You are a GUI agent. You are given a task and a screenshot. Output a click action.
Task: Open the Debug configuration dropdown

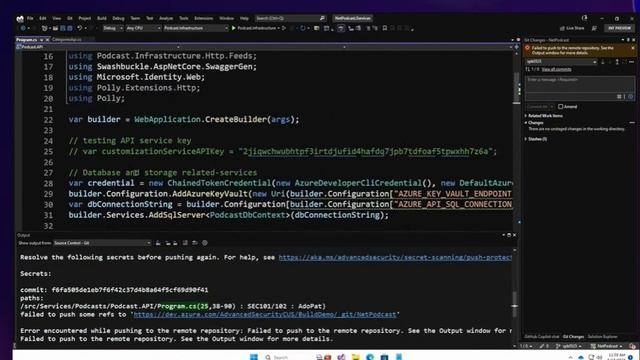point(113,28)
